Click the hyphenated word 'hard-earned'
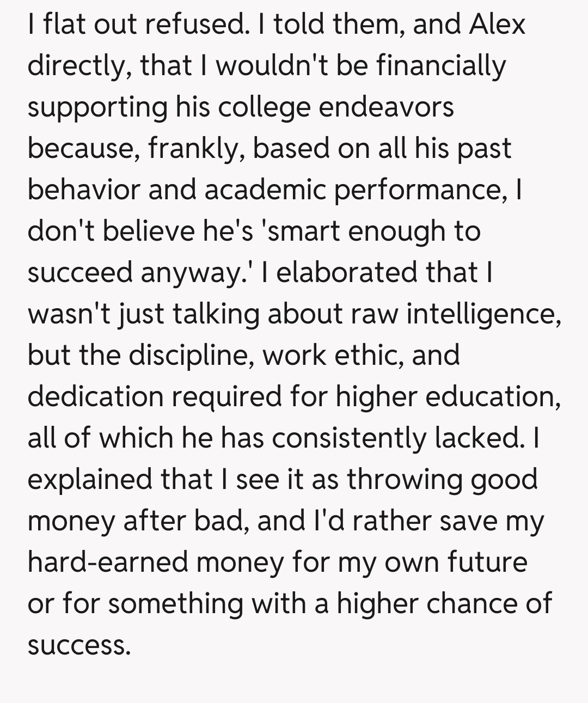 coord(107,562)
